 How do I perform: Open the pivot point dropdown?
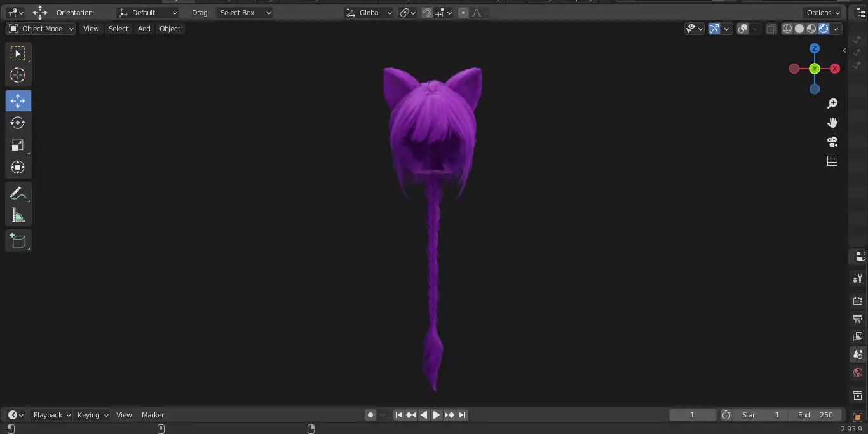tap(407, 13)
